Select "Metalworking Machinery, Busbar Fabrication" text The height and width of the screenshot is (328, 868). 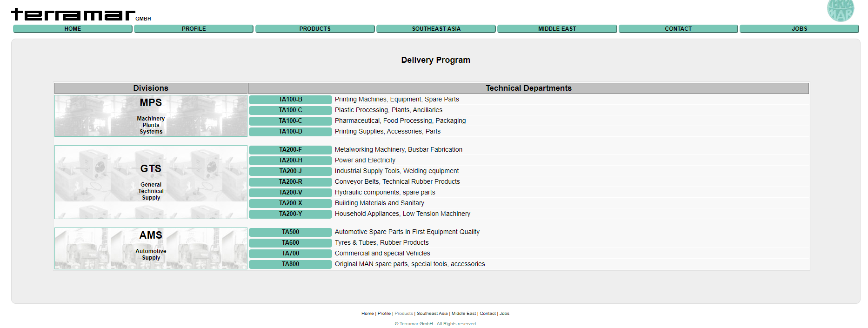(x=399, y=150)
